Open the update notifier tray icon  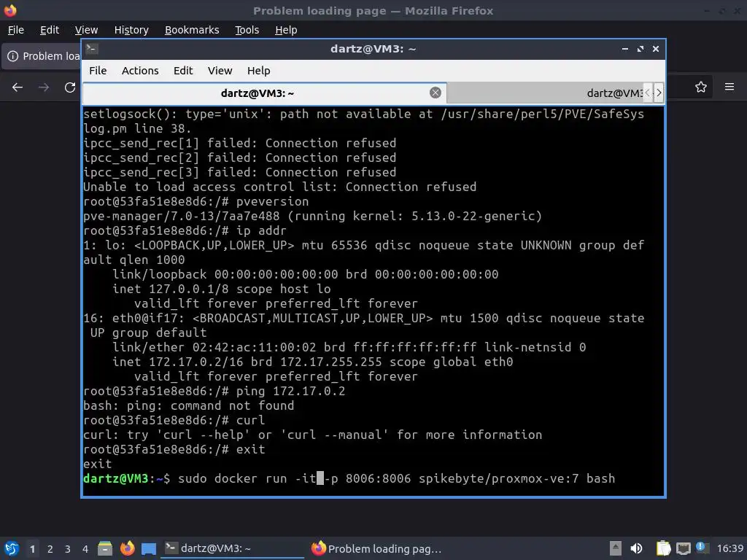click(701, 548)
